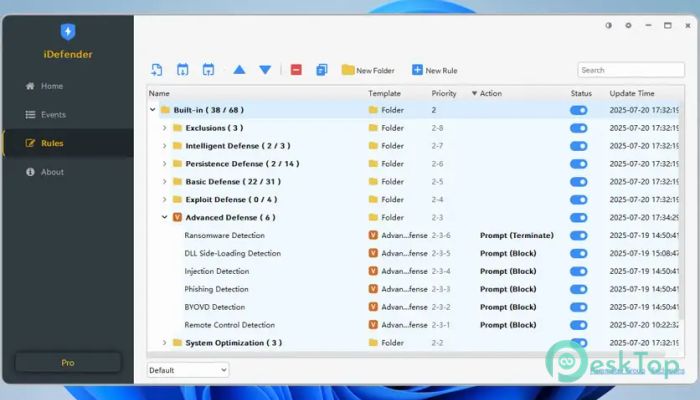This screenshot has height=400, width=700.
Task: Click the iDefender shield logo
Action: pyautogui.click(x=68, y=32)
